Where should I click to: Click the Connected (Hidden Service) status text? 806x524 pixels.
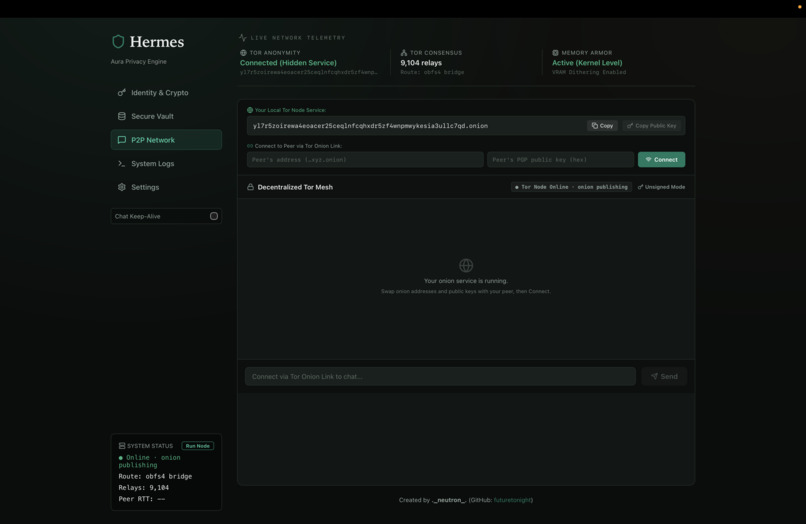click(288, 63)
